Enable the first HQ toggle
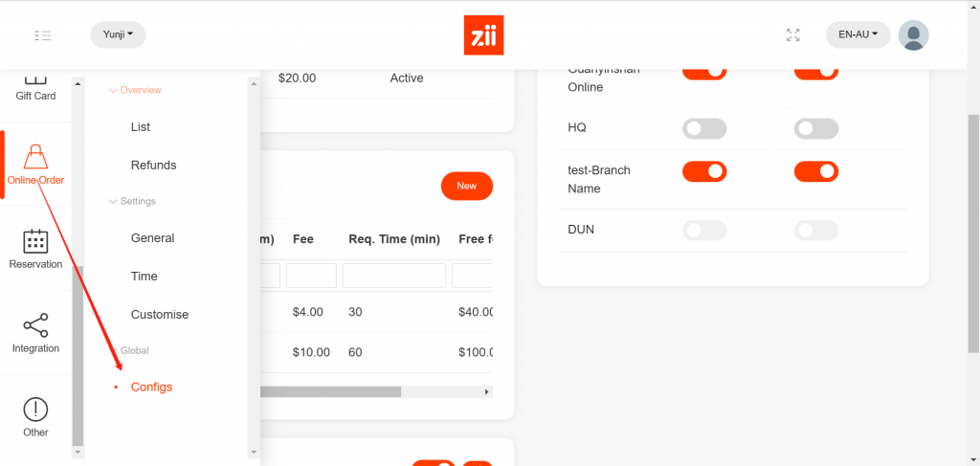The width and height of the screenshot is (980, 466). pos(704,128)
